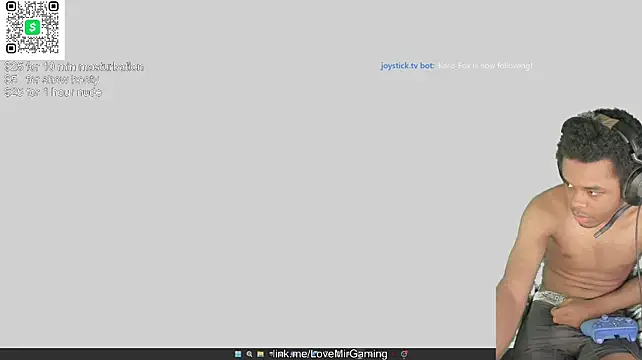Image resolution: width=642 pixels, height=360 pixels.
Task: Click the "joystick.tv bot:" chat name
Action: point(407,66)
